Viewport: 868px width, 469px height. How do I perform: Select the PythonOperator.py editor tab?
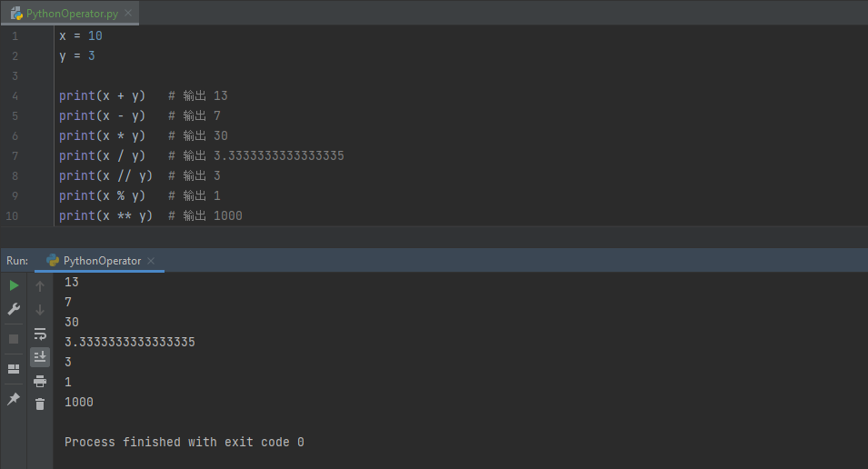pyautogui.click(x=65, y=14)
